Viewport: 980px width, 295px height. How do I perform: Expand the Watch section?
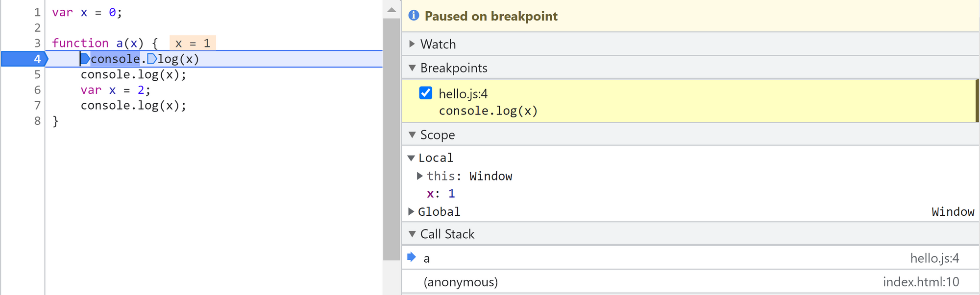click(x=412, y=44)
